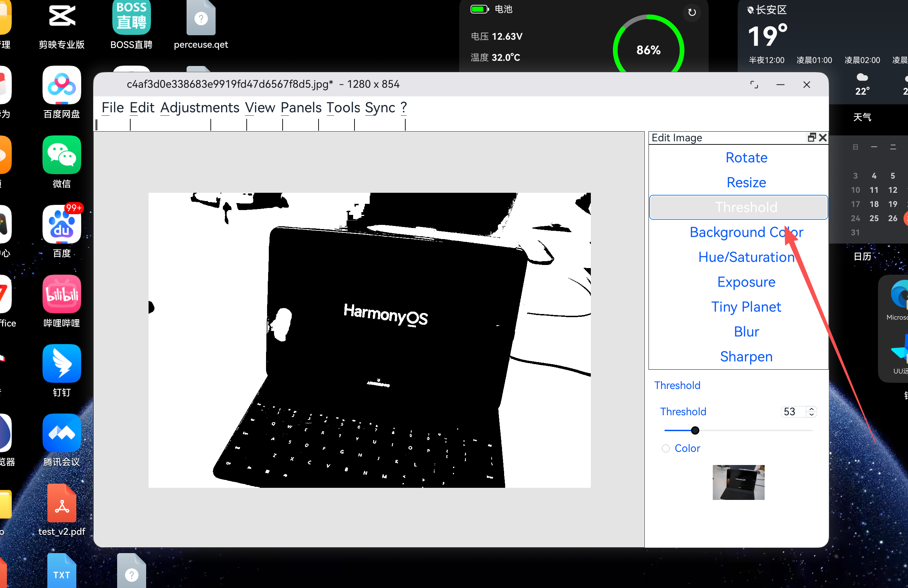Select date 11 in the calendar widget

(x=874, y=190)
